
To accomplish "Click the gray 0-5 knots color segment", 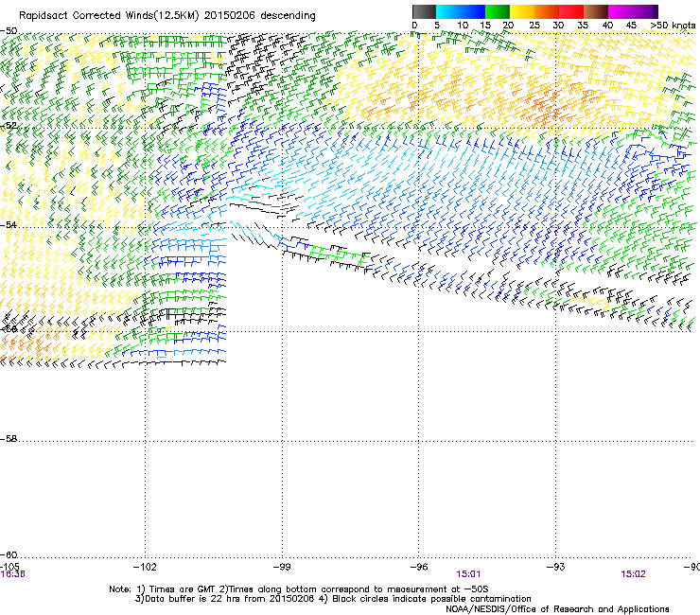I will click(424, 11).
